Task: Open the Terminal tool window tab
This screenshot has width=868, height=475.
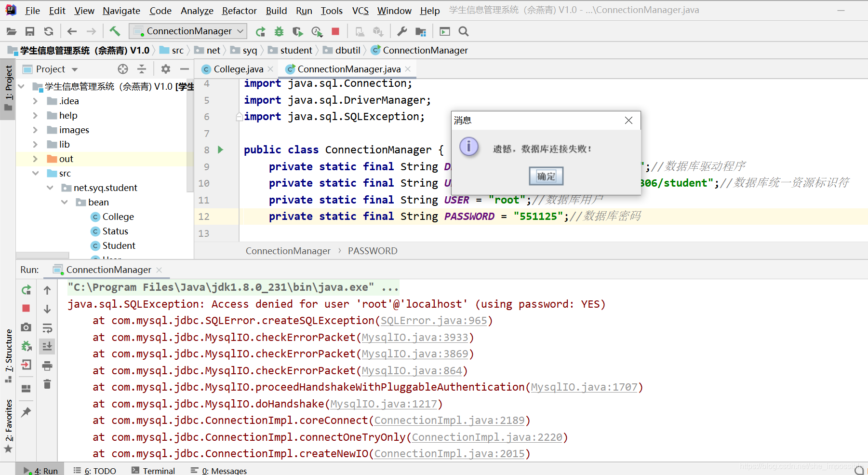Action: click(153, 470)
